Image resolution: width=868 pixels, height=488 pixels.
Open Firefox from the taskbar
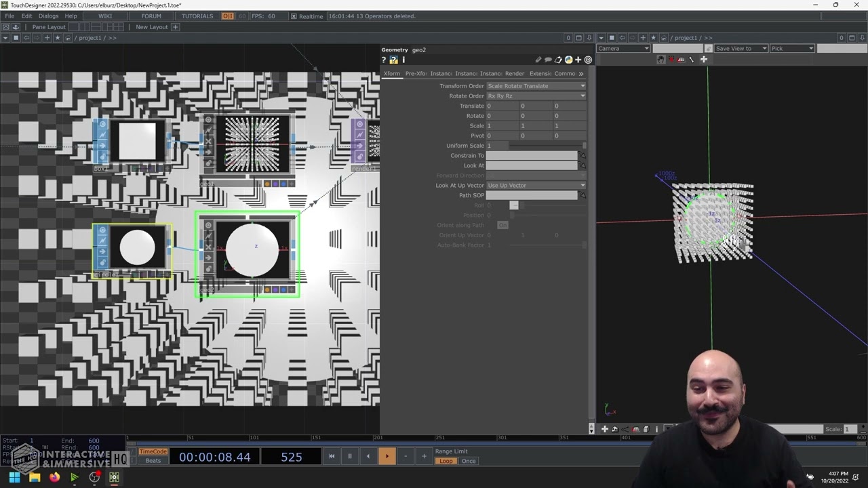click(54, 477)
